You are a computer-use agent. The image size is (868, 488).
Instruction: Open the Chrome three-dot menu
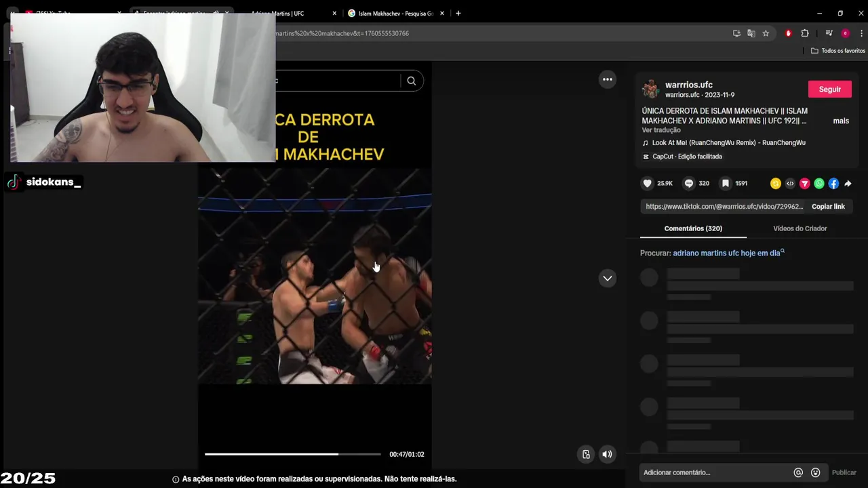(x=862, y=33)
